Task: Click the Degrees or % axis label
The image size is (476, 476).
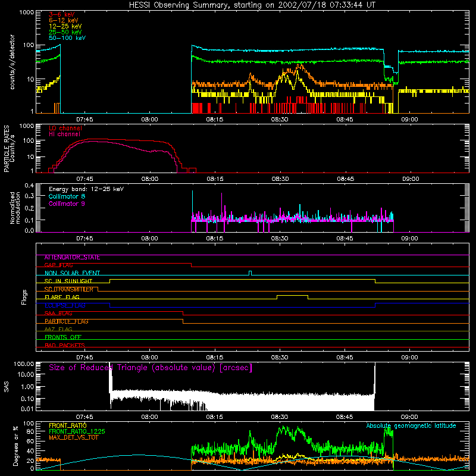Action: click(15, 446)
